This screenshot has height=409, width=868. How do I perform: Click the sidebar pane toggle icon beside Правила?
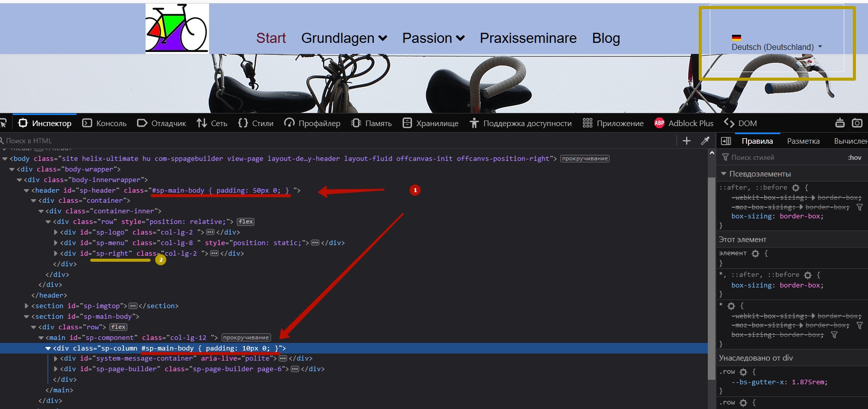tap(726, 141)
